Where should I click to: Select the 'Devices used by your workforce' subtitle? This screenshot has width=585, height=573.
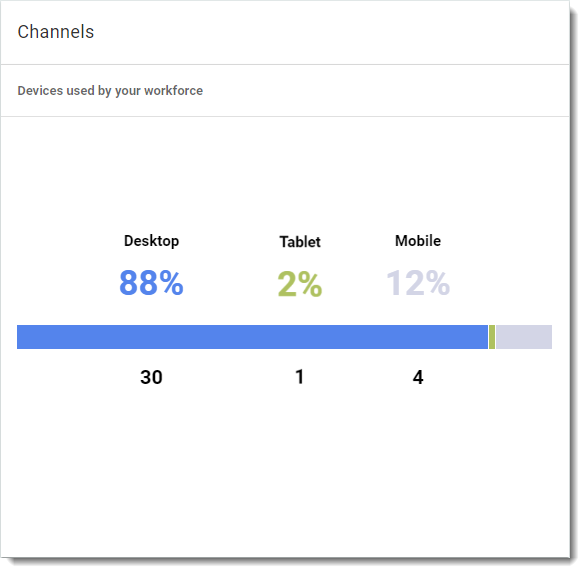coord(110,91)
